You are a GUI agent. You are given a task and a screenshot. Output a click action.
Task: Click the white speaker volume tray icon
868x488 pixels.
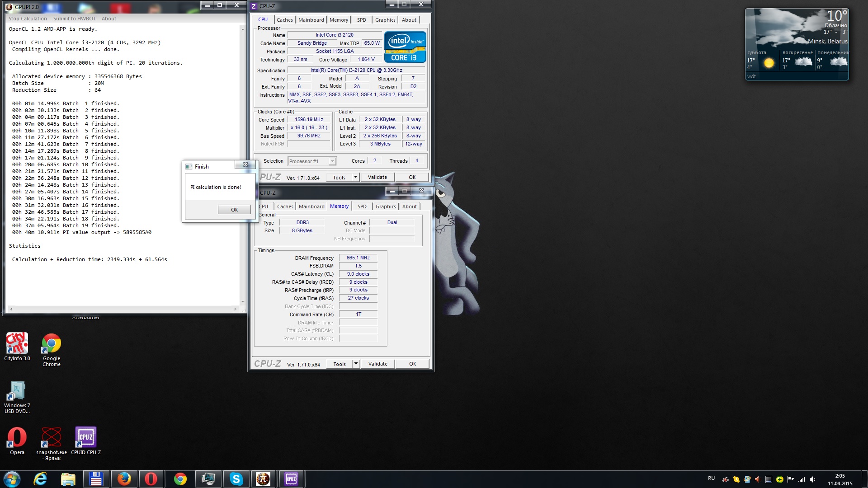(x=812, y=479)
